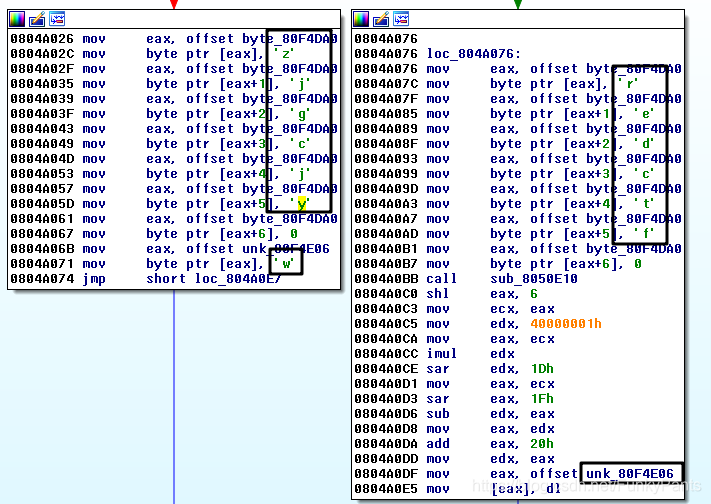Click the 'g' character at 0804A03F
The image size is (711, 504).
click(x=300, y=114)
